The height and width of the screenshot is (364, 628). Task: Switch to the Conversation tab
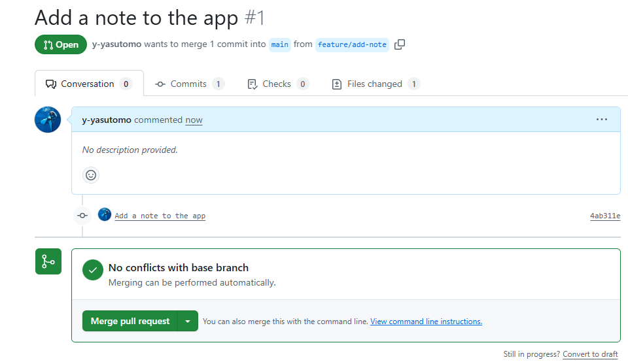tap(88, 84)
